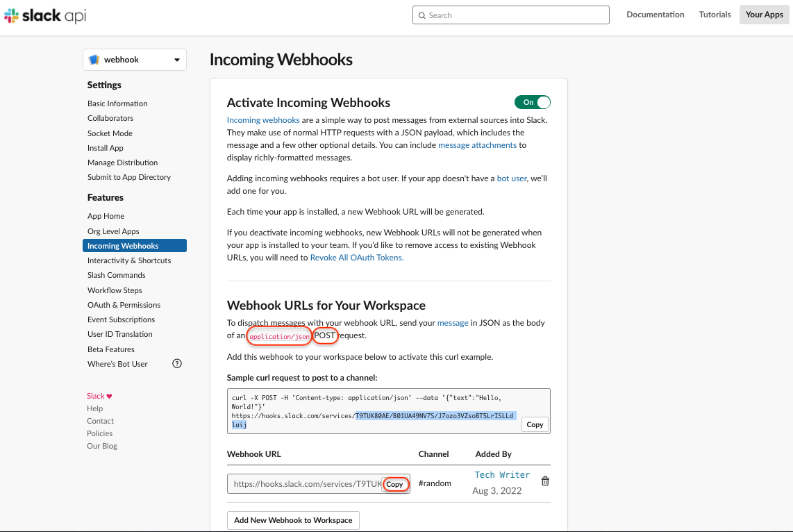Click the sample curl command code box
793x532 pixels.
click(x=388, y=411)
